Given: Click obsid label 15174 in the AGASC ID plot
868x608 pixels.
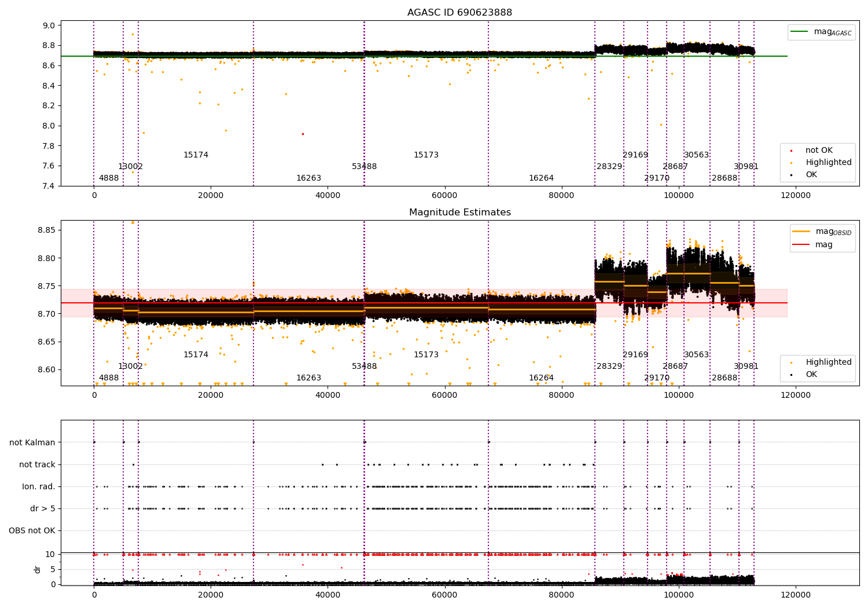Looking at the screenshot, I should click(x=196, y=155).
